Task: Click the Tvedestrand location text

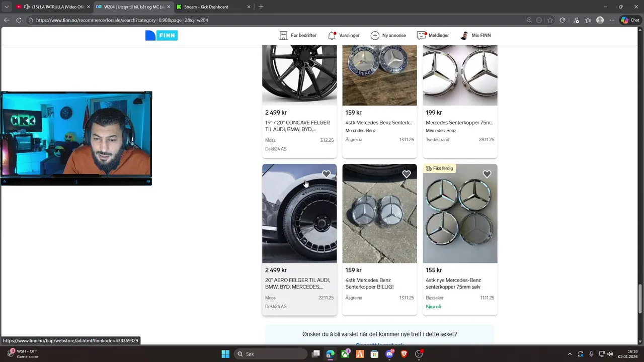Action: [x=438, y=140]
